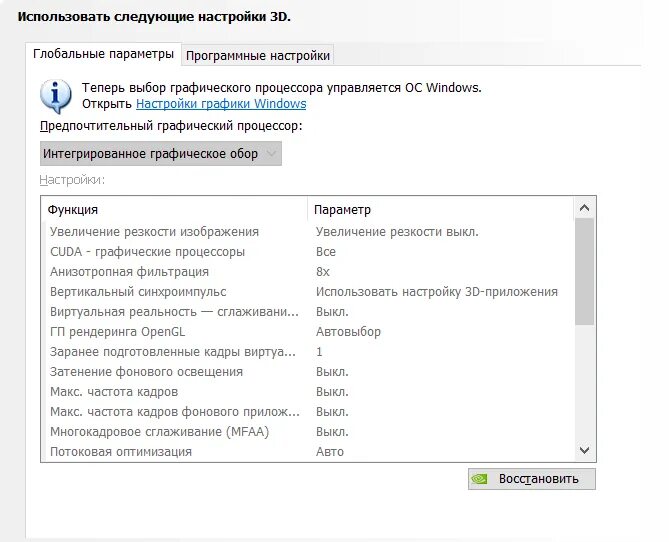
Task: Click the scroll down arrow in settings list
Action: pyautogui.click(x=584, y=450)
